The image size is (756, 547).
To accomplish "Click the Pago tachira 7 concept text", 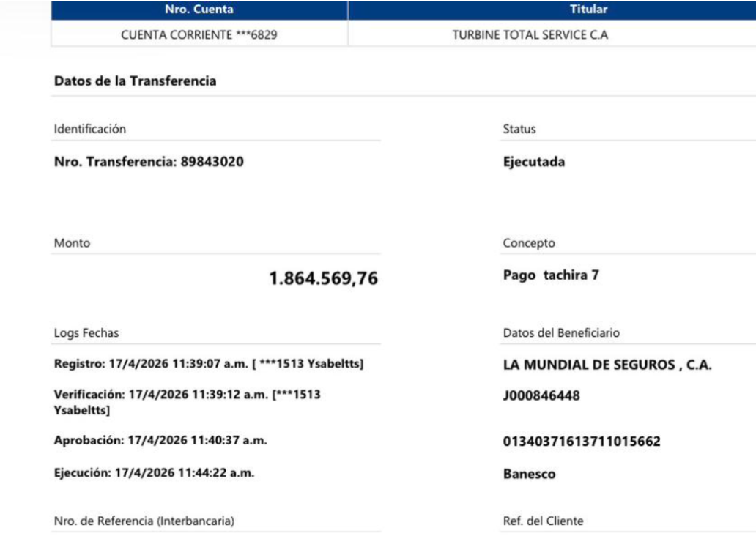I will click(551, 276).
